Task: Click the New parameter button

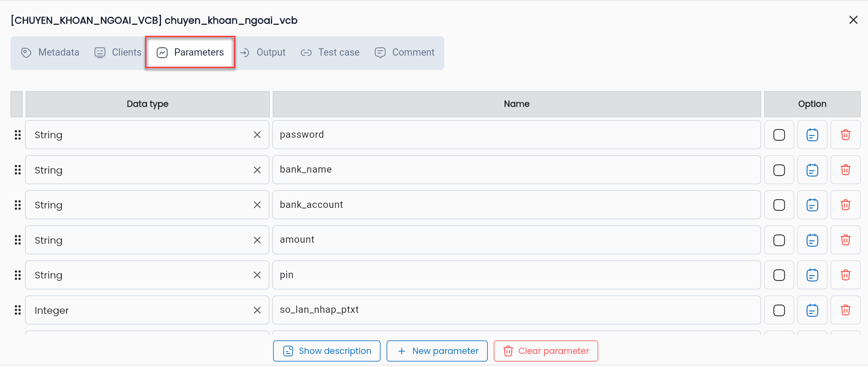Action: point(437,351)
